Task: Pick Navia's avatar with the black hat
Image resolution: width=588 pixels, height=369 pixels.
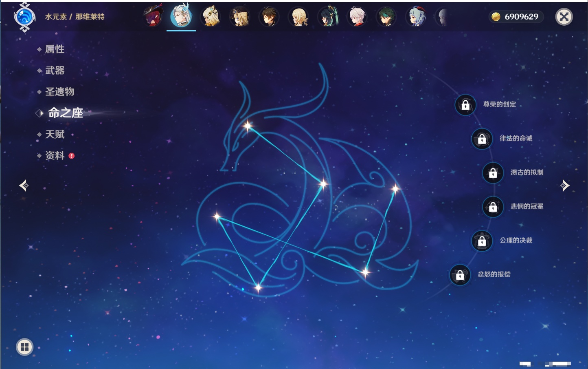Action: pyautogui.click(x=239, y=17)
